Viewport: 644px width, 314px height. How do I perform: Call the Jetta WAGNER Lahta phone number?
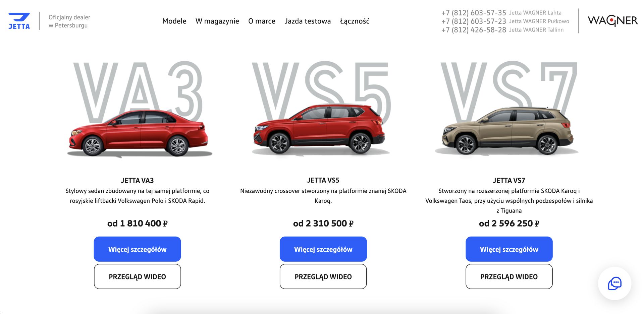(x=474, y=13)
